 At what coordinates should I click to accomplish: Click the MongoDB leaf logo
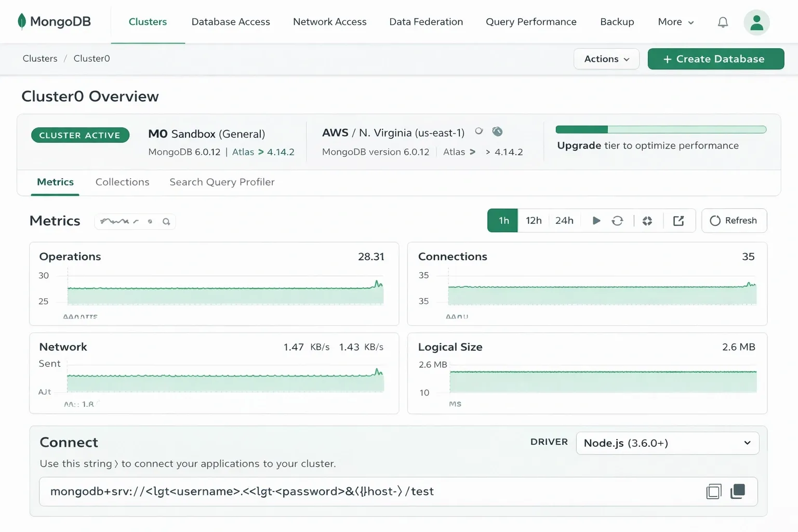click(21, 21)
